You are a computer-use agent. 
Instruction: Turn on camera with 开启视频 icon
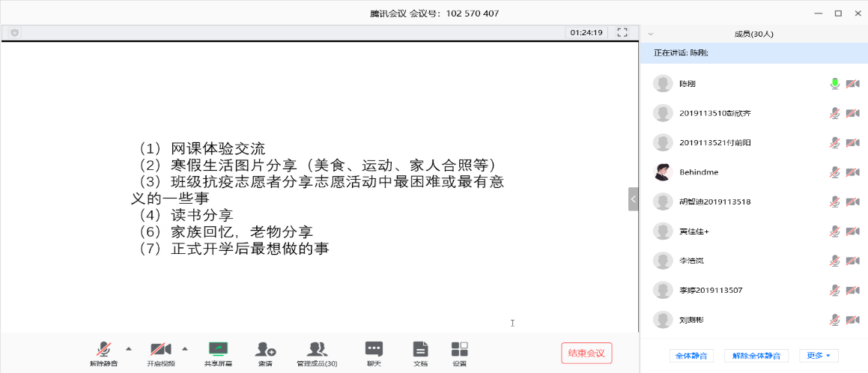(x=160, y=348)
